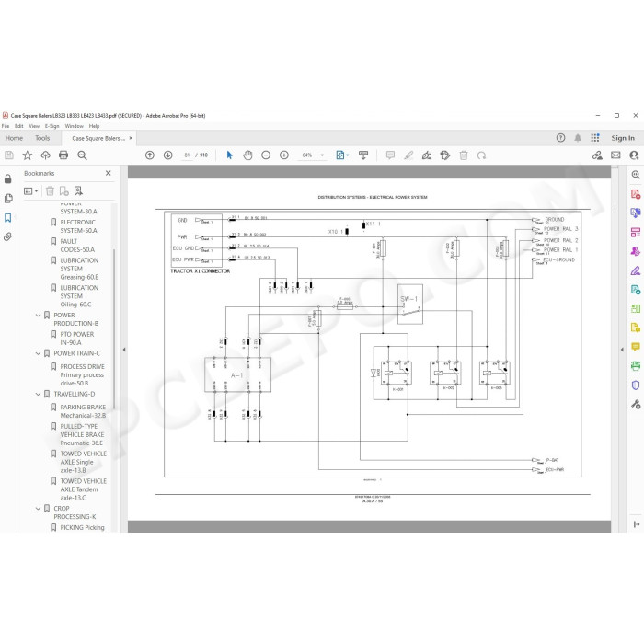Expand the right tools pane arrow

tap(622, 350)
